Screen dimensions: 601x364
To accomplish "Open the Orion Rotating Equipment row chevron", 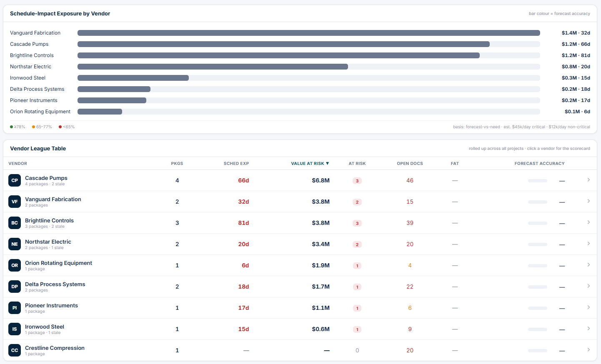I will [588, 265].
